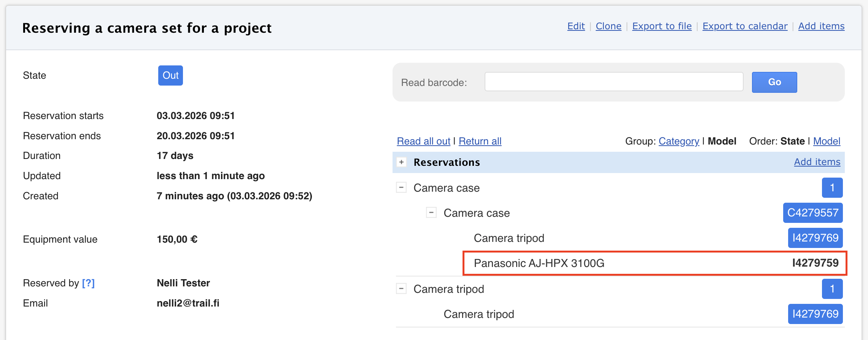The width and height of the screenshot is (868, 340).
Task: Collapse the top-level Camera case group
Action: tap(401, 187)
